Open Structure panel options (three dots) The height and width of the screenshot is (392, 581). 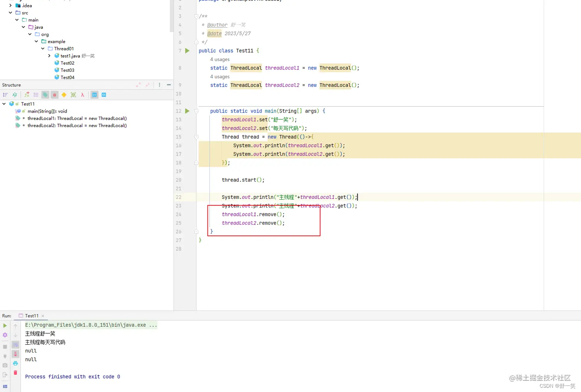coord(159,85)
